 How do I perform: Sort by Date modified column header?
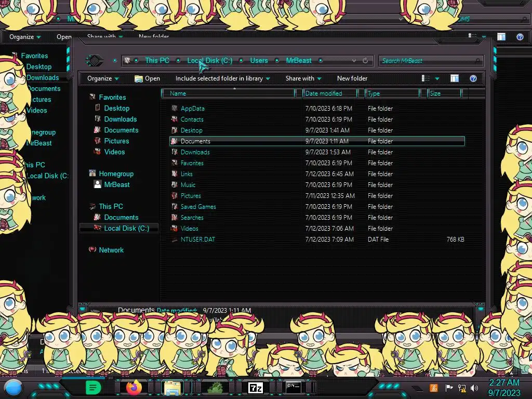click(x=330, y=94)
